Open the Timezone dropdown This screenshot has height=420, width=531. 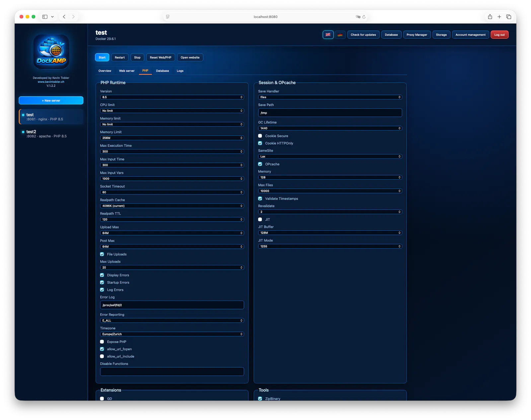(x=172, y=334)
